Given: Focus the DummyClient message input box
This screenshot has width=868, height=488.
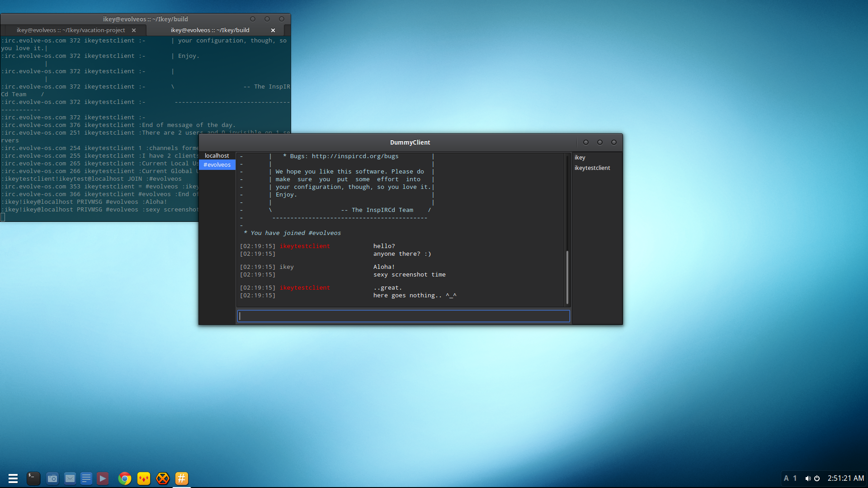Looking at the screenshot, I should click(403, 316).
